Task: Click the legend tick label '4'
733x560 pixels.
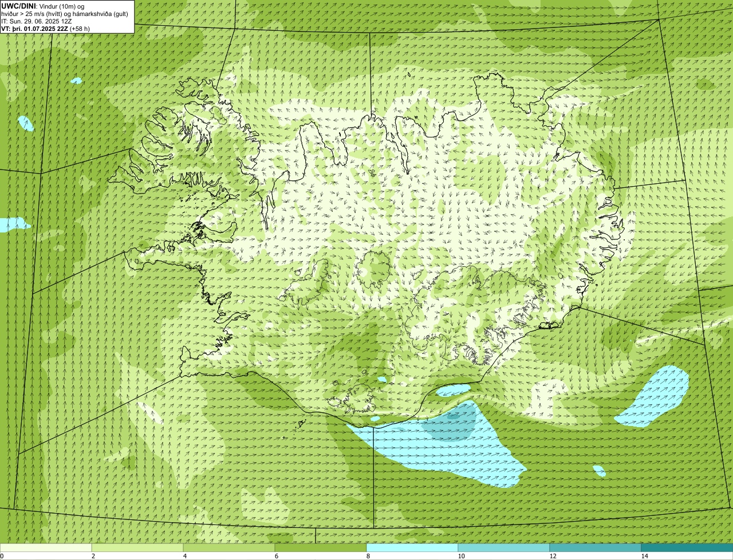Action: (185, 556)
